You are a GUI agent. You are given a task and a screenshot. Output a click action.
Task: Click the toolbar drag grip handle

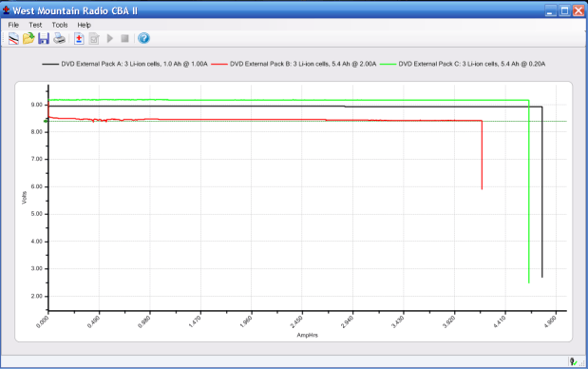click(4, 38)
